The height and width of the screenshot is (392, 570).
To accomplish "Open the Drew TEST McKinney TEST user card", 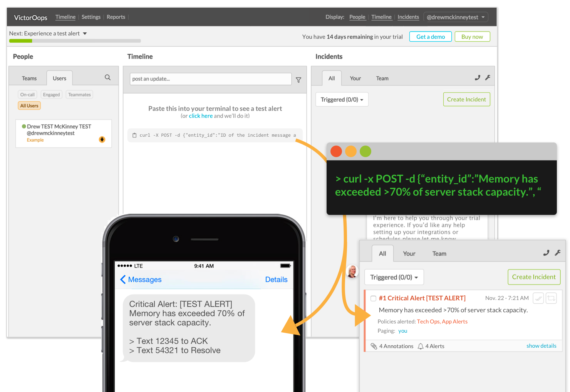I will (64, 134).
